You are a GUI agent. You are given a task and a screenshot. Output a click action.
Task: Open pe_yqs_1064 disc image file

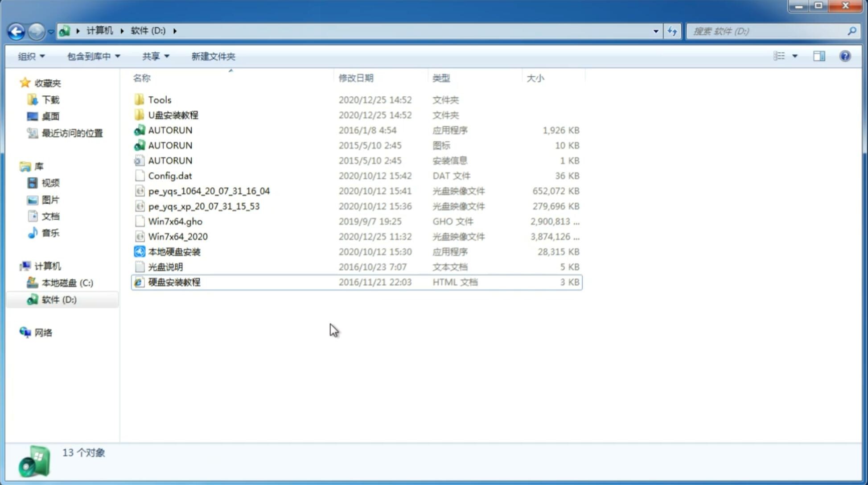(209, 191)
